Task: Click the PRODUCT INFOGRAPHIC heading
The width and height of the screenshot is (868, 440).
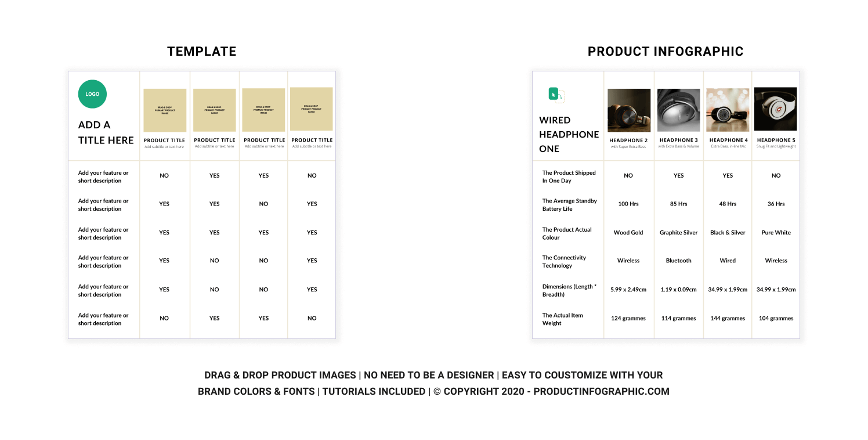Action: 666,51
